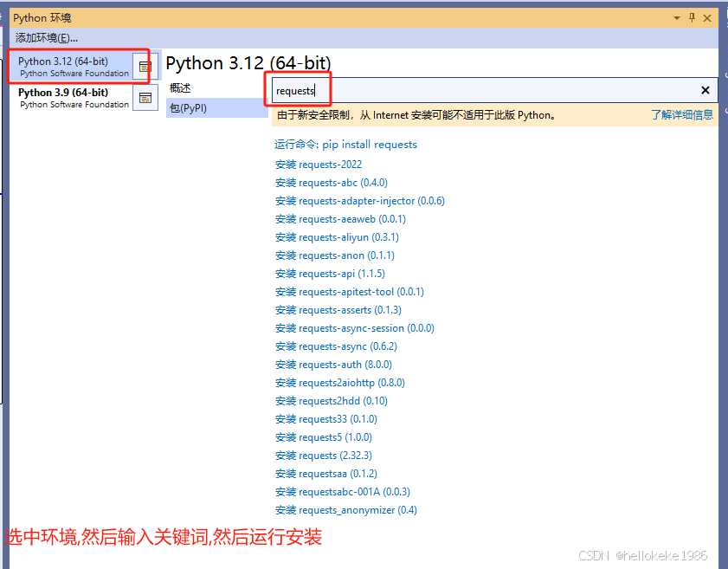The width and height of the screenshot is (728, 569).
Task: Open interactive window for Python 3.12
Action: 145,67
